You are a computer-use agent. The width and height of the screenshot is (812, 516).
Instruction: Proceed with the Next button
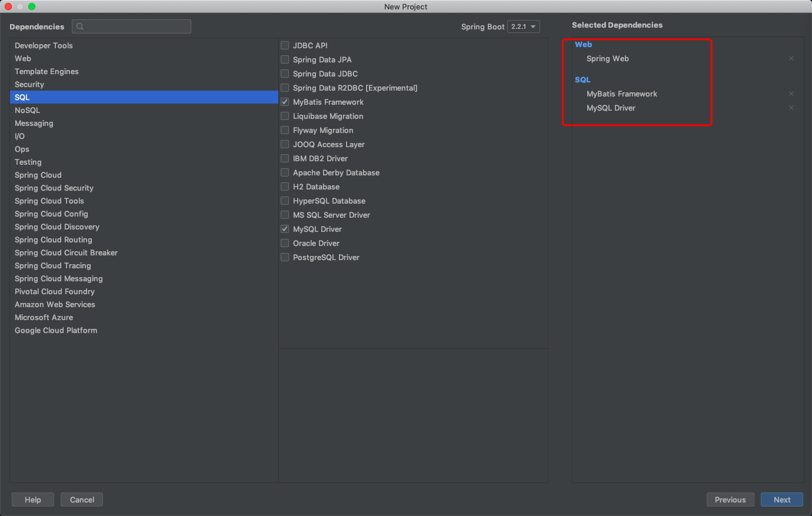coord(782,500)
